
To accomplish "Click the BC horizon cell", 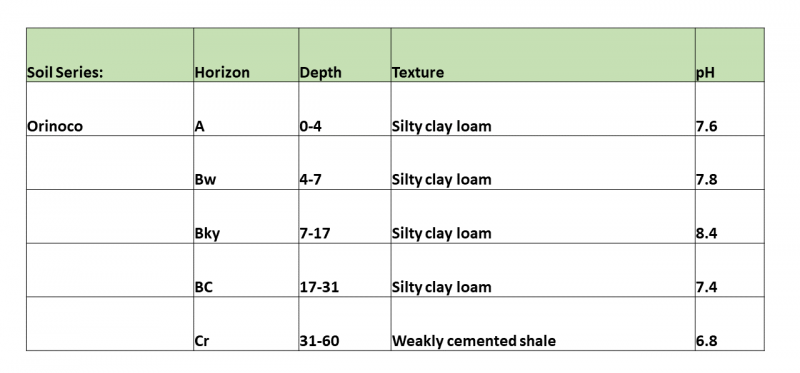I will [246, 270].
